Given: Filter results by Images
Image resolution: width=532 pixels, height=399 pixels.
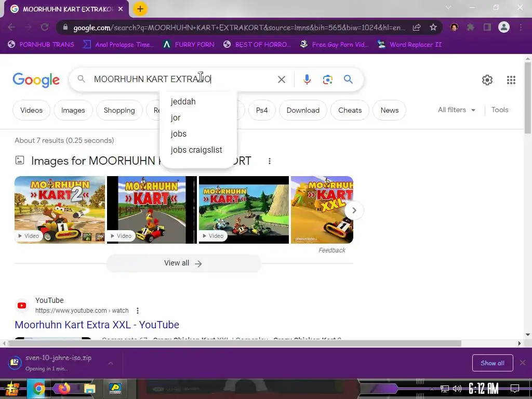Looking at the screenshot, I should coord(73,110).
